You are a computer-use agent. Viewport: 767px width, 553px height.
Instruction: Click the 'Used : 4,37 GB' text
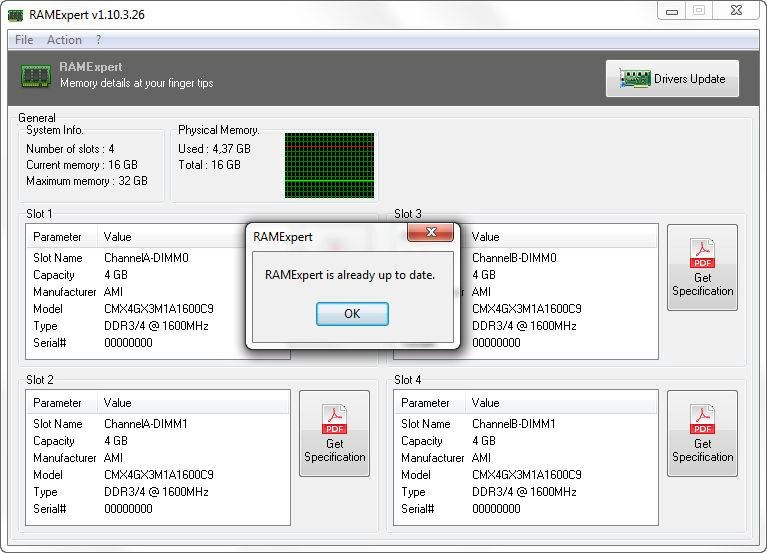coord(214,149)
